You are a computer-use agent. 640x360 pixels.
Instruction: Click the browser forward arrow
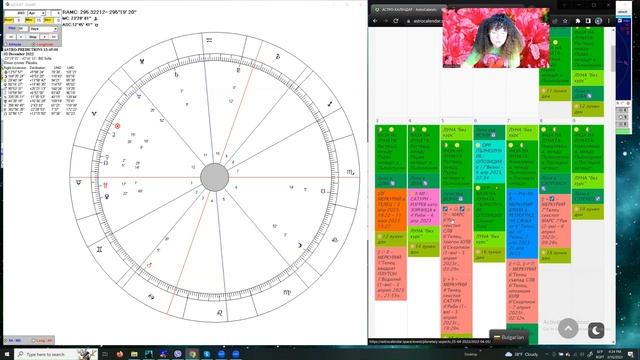pos(386,21)
